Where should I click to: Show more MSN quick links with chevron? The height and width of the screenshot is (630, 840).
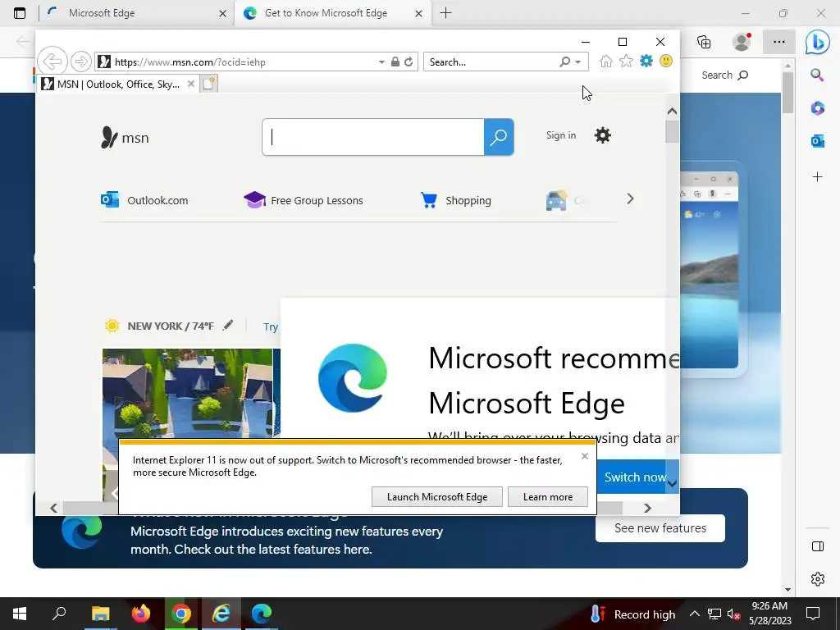pos(631,199)
